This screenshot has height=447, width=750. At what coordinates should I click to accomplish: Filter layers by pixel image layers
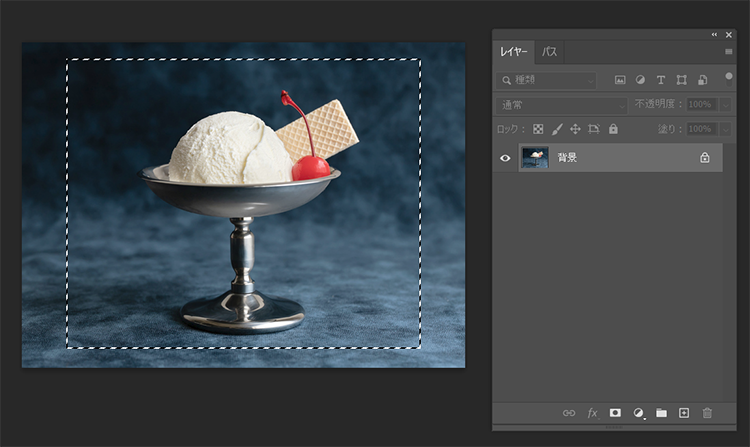coord(620,80)
